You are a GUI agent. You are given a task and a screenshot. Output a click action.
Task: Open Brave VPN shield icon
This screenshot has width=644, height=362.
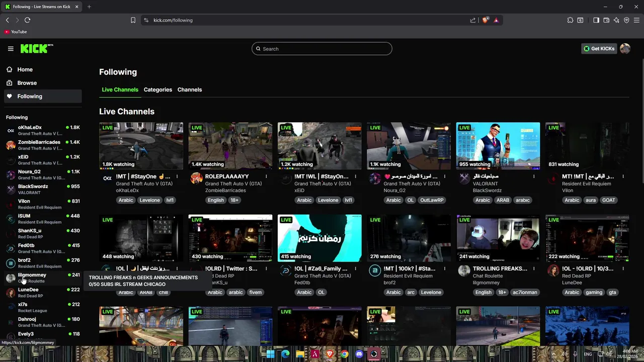coord(626,20)
